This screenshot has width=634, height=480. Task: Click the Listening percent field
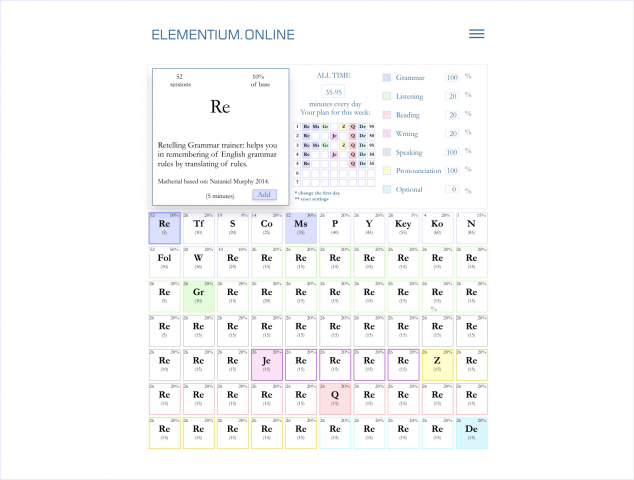click(x=452, y=96)
